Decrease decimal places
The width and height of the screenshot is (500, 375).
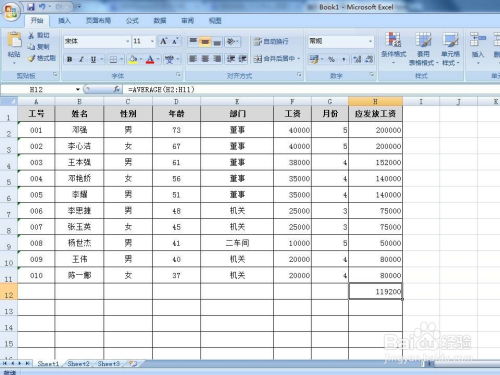(369, 59)
